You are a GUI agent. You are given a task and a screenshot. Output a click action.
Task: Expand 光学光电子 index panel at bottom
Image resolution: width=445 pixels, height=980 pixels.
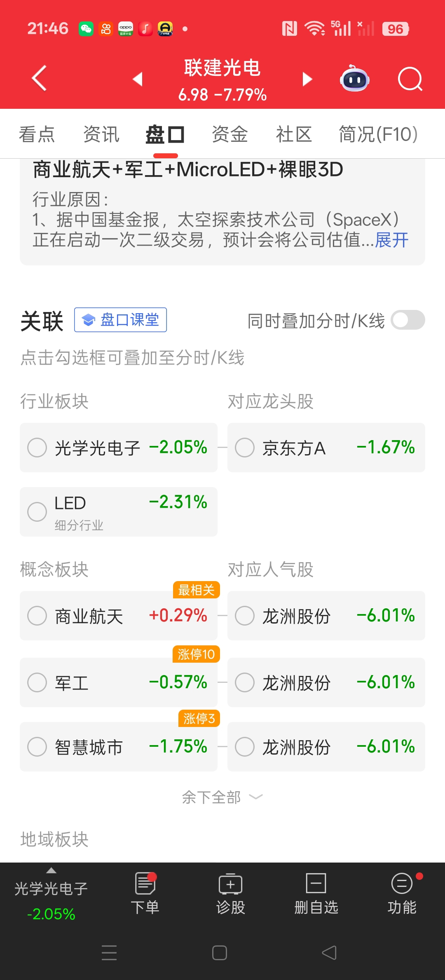pyautogui.click(x=51, y=893)
